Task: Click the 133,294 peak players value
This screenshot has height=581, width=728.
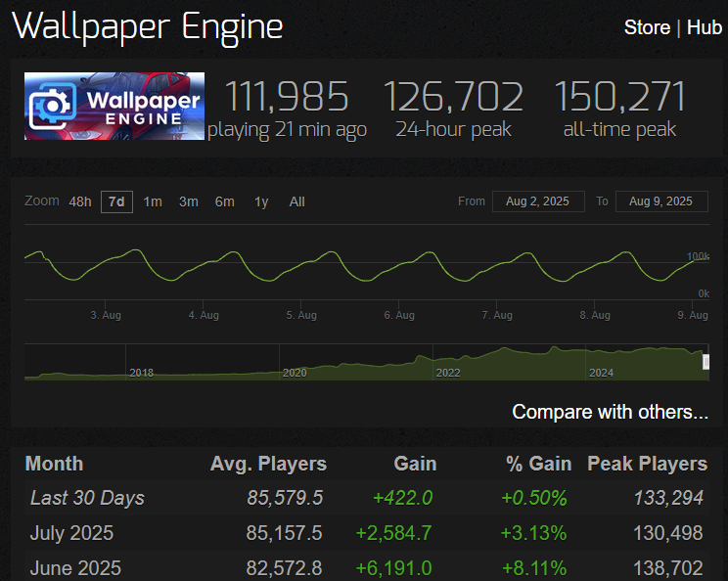Action: pyautogui.click(x=668, y=498)
